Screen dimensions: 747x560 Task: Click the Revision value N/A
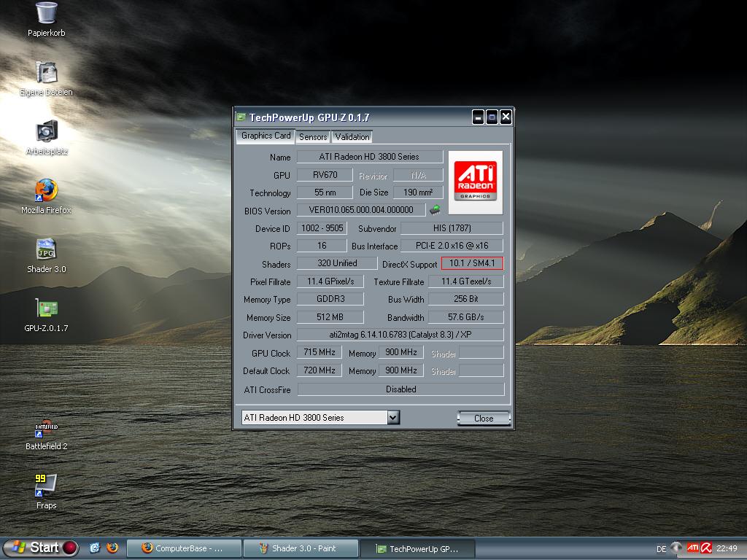coord(418,175)
